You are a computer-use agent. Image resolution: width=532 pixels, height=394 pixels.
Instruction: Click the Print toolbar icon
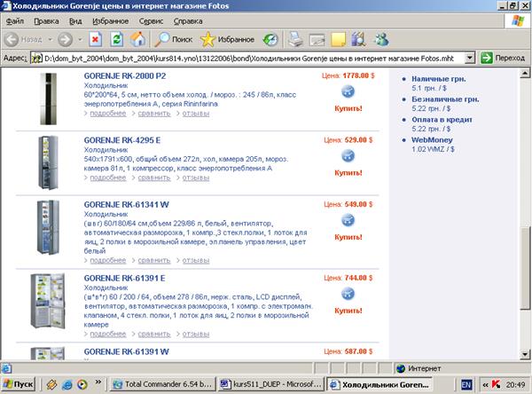[294, 39]
